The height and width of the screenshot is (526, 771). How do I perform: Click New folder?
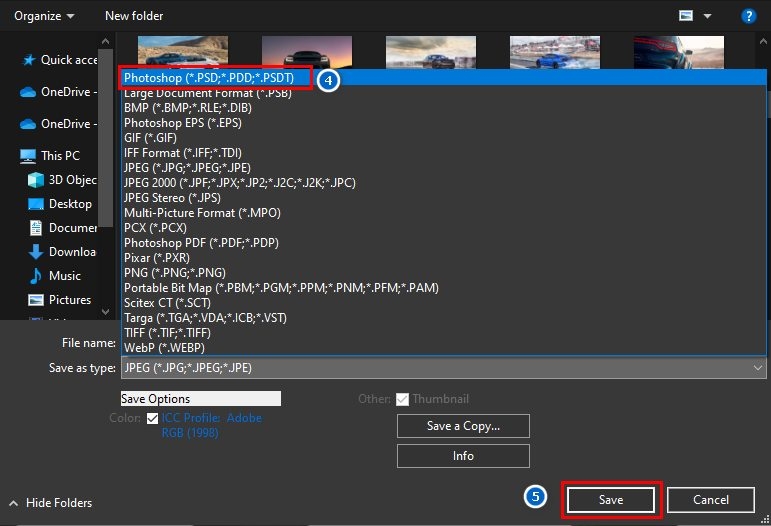tap(134, 16)
